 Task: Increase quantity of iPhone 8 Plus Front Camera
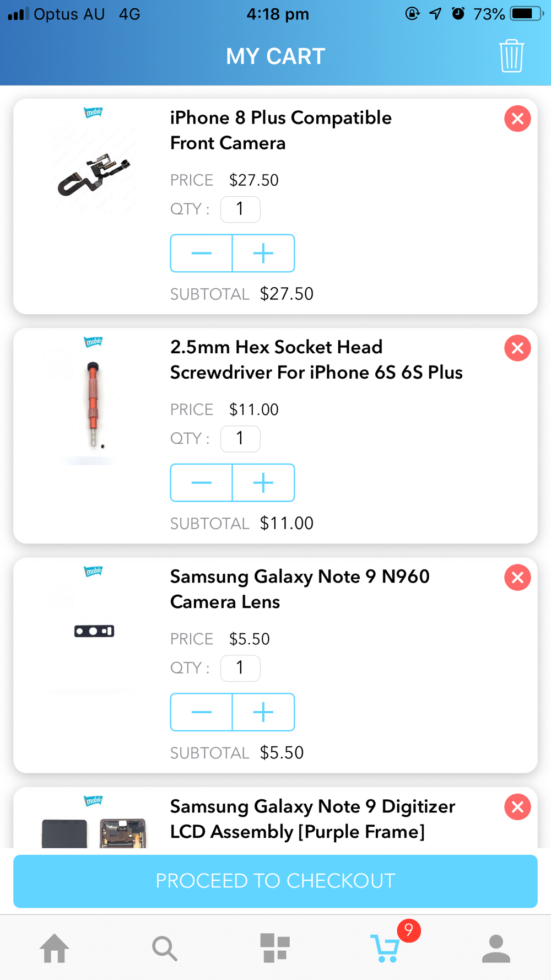pos(263,254)
